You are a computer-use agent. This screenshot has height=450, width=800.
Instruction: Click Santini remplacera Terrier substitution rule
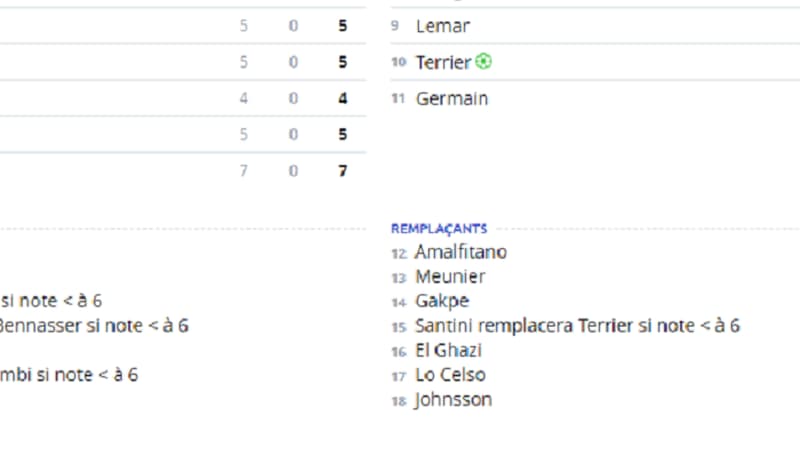[x=577, y=326]
